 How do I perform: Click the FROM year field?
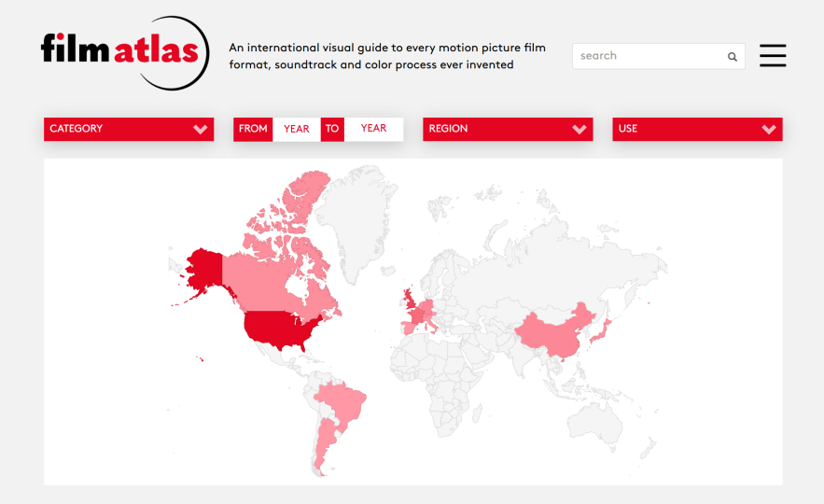(297, 130)
